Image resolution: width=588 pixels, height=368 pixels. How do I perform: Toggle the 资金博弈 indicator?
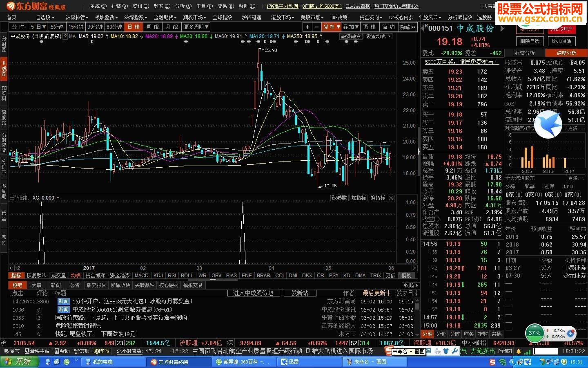[x=95, y=276]
